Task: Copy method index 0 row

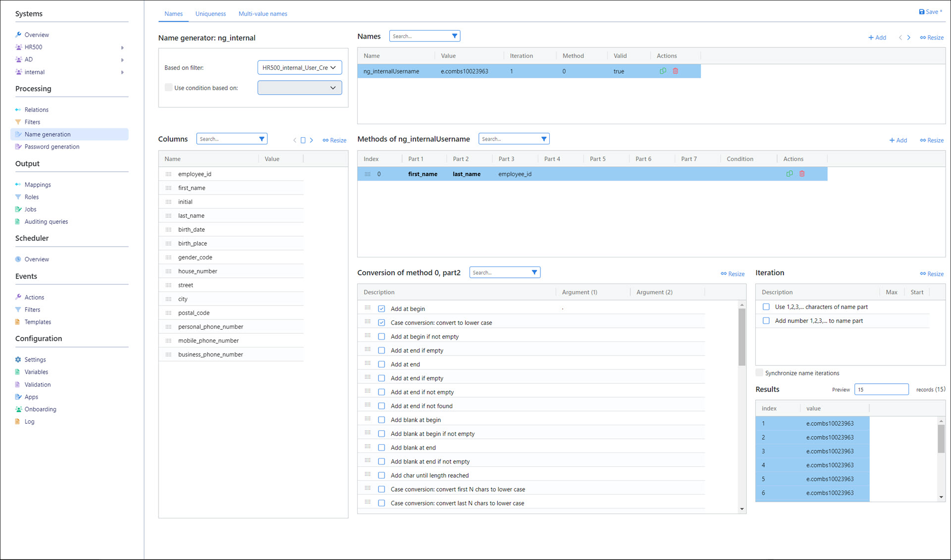Action: pos(790,174)
